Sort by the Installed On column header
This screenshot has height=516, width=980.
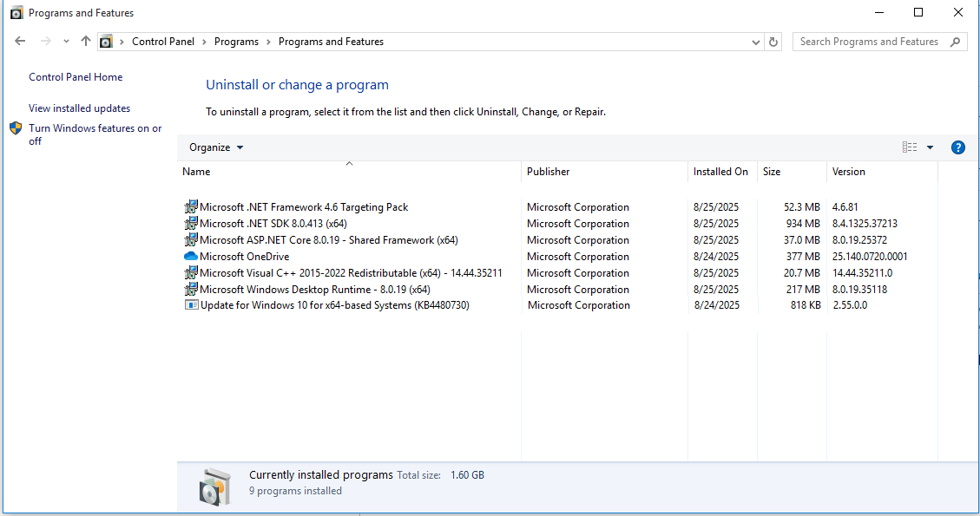click(x=722, y=172)
